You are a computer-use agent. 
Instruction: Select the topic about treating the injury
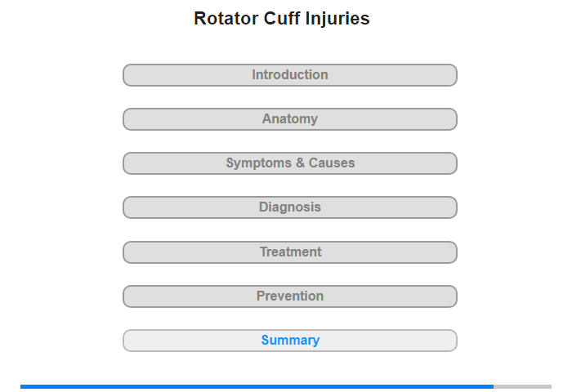click(x=289, y=252)
